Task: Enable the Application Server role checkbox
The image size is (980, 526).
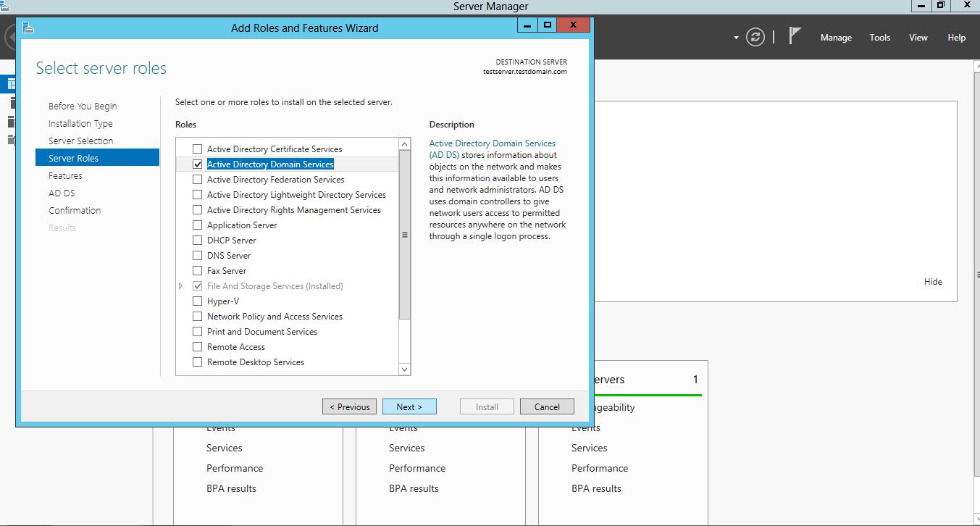Action: point(197,225)
